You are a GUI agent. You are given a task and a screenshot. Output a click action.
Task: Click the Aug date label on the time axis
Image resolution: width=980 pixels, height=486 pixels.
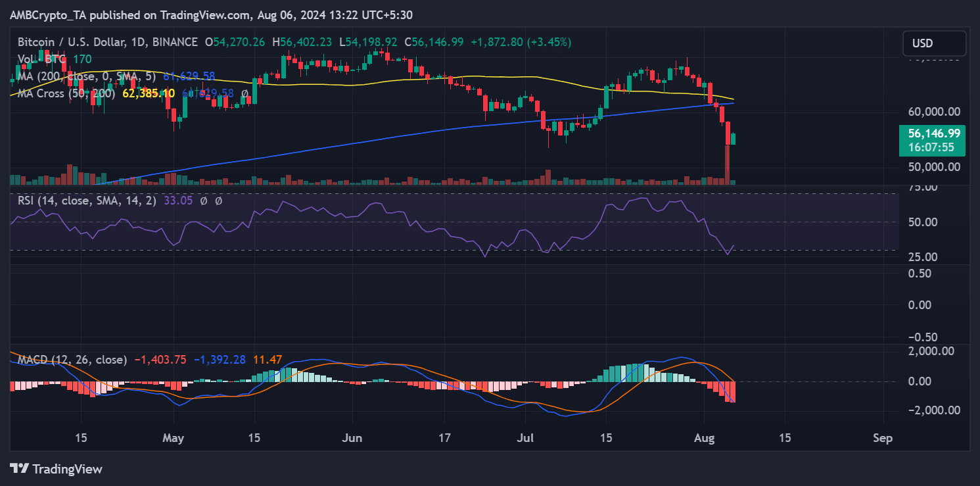point(704,438)
